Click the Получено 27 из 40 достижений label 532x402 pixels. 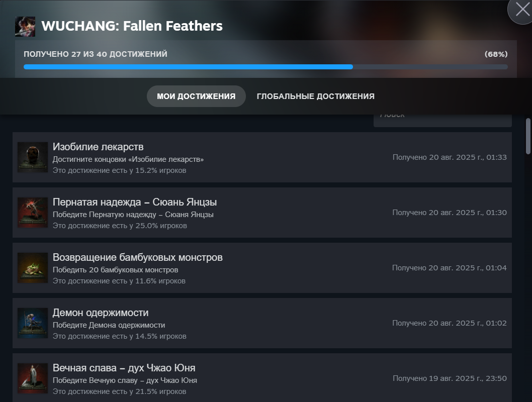click(x=96, y=54)
